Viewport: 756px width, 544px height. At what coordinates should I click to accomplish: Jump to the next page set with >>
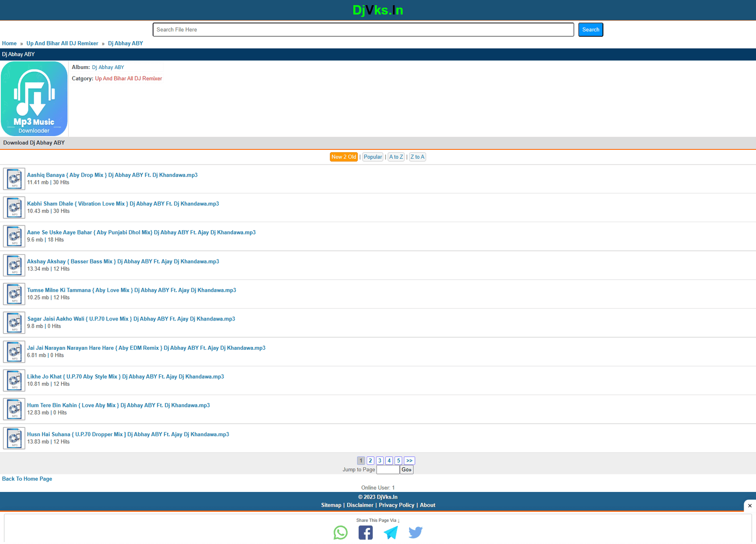[x=409, y=460]
